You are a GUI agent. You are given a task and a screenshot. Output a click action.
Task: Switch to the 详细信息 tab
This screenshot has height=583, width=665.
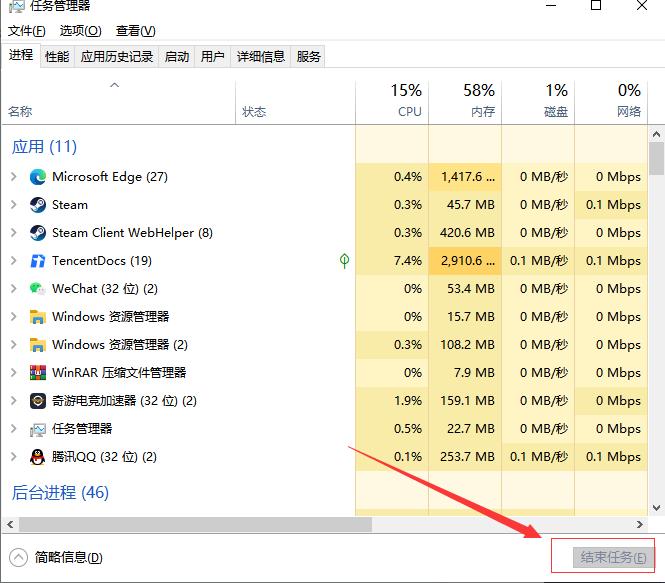(x=260, y=56)
